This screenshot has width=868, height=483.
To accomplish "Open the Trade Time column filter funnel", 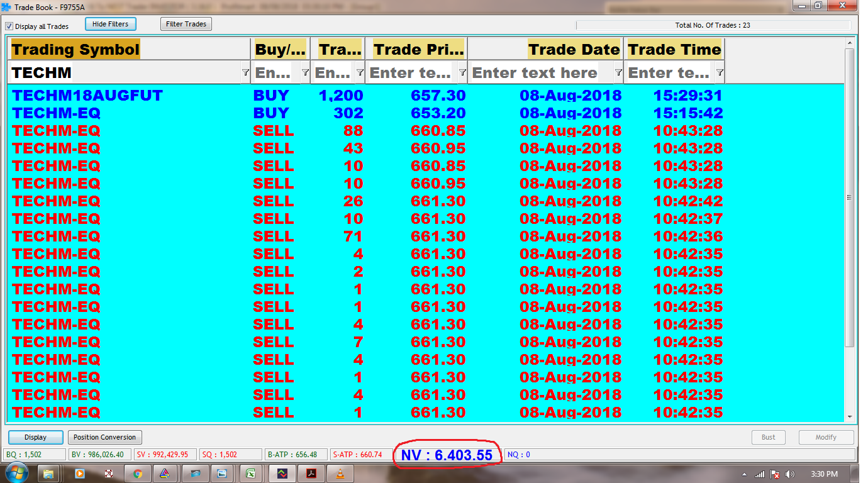I will pos(720,73).
